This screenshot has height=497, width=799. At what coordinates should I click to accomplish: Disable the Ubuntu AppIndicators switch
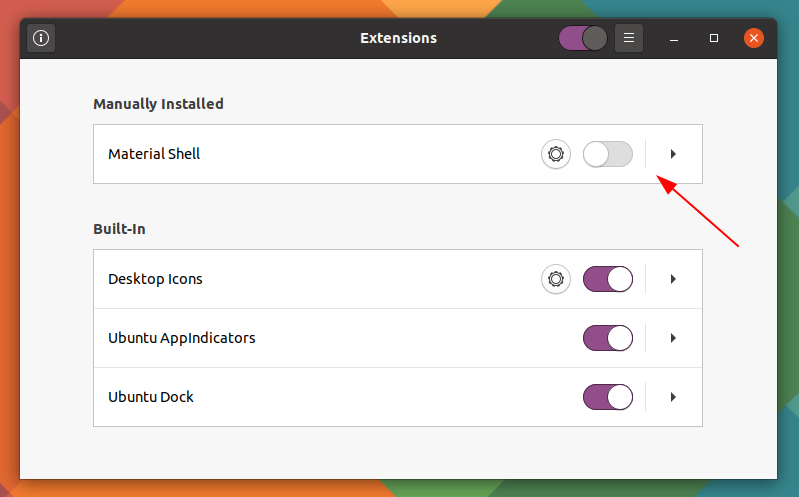pyautogui.click(x=608, y=338)
